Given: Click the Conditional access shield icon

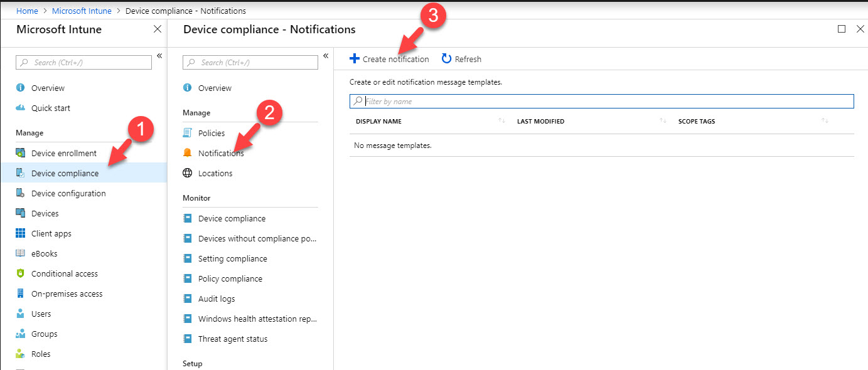Looking at the screenshot, I should click(20, 273).
